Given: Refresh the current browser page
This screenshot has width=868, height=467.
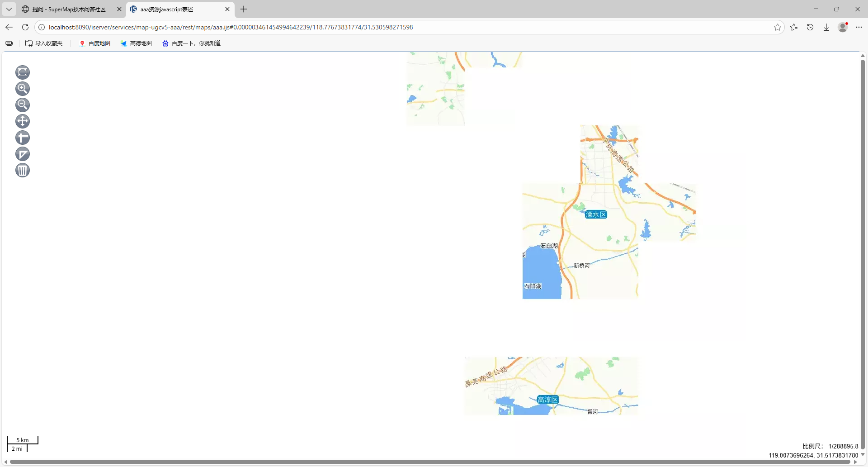Looking at the screenshot, I should [x=25, y=27].
